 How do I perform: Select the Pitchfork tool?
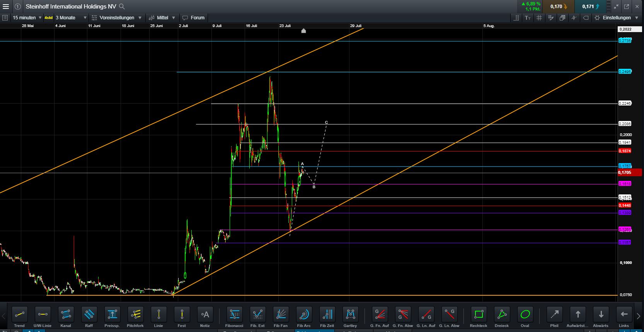[x=135, y=315]
